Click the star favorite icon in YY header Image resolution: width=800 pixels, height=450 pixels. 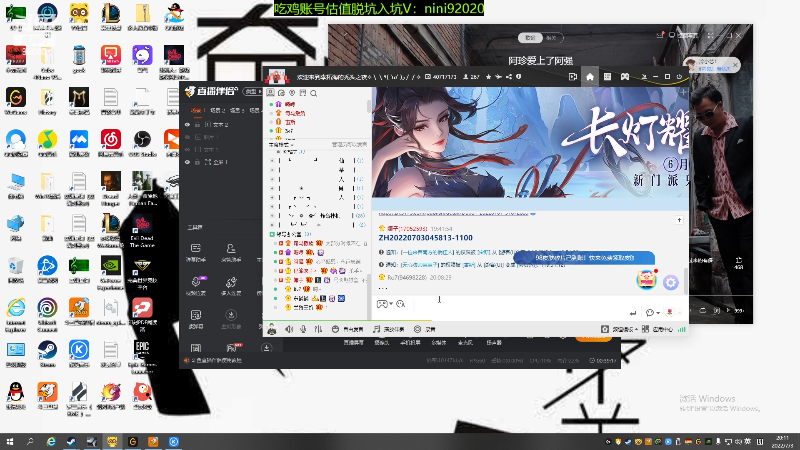coord(488,77)
